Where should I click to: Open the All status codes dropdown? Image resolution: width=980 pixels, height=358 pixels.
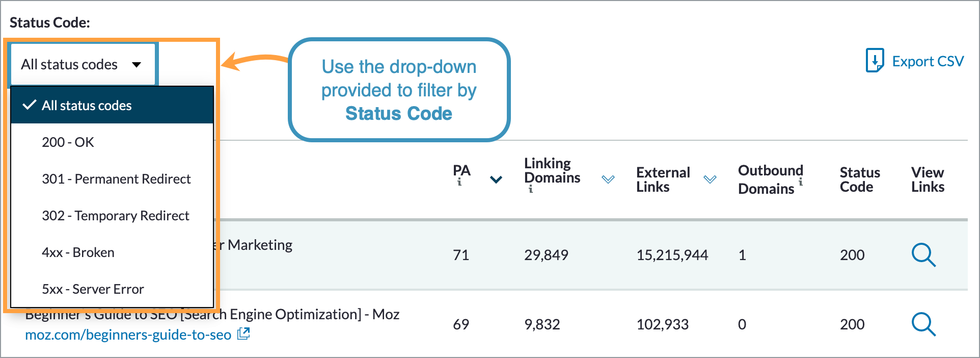click(83, 64)
